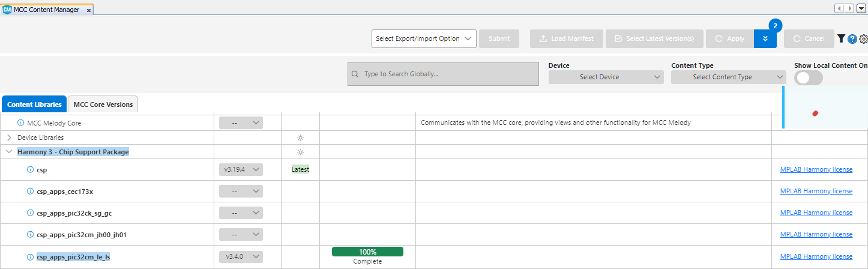Click the blue double-chevron expand button
Image resolution: width=868 pixels, height=269 pixels.
coord(765,39)
